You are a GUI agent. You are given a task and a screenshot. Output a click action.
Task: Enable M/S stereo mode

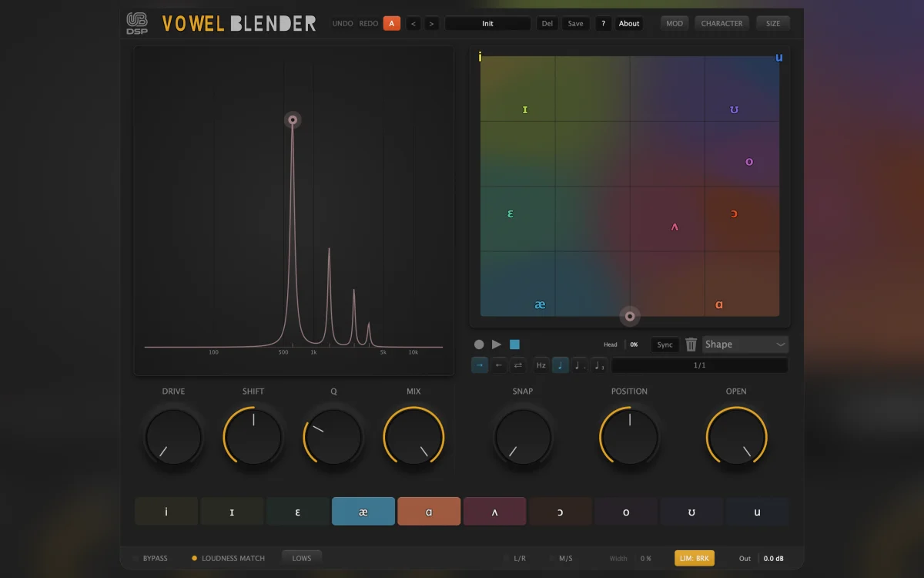(x=560, y=558)
